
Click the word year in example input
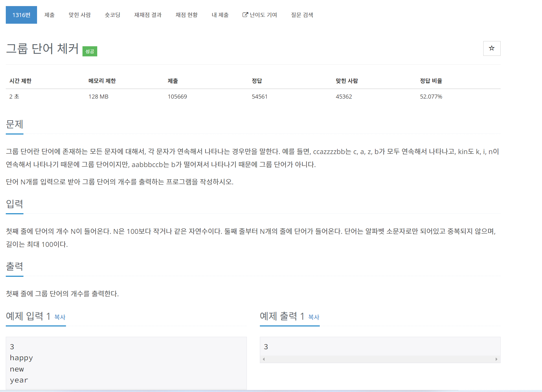[x=19, y=380]
